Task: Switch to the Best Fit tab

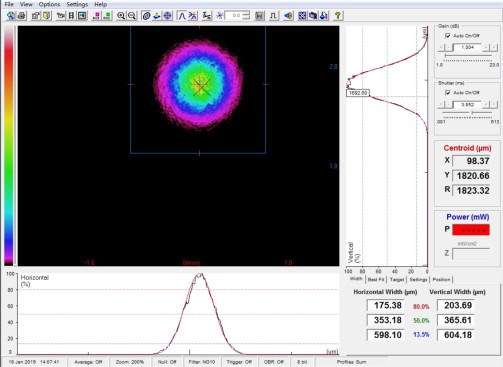Action: (376, 279)
